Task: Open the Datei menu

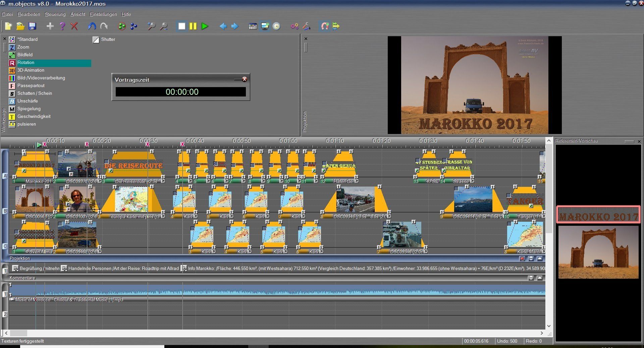Action: (x=7, y=14)
